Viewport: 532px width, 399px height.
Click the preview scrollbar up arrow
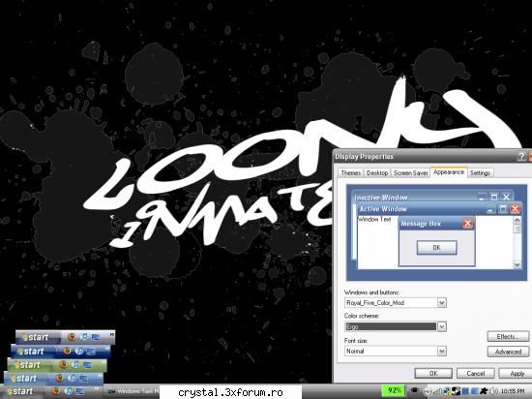click(x=517, y=221)
